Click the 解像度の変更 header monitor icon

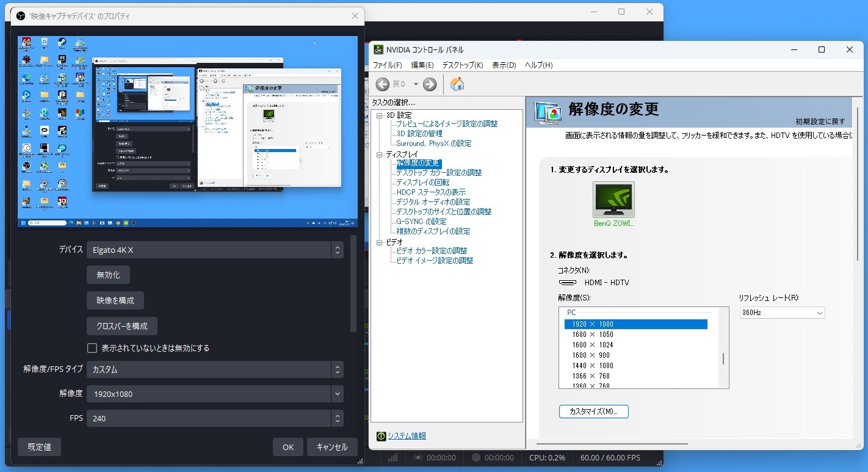click(x=548, y=112)
